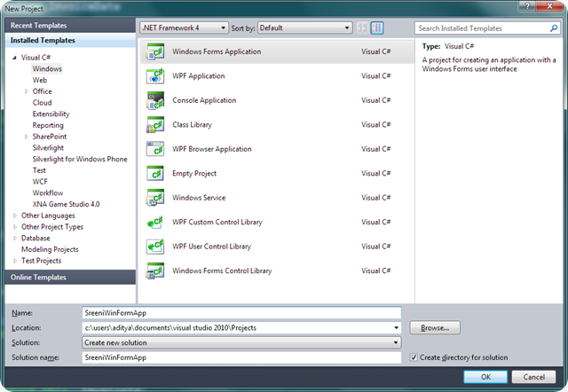
Task: Select the Test category under Visual C#
Action: click(39, 170)
